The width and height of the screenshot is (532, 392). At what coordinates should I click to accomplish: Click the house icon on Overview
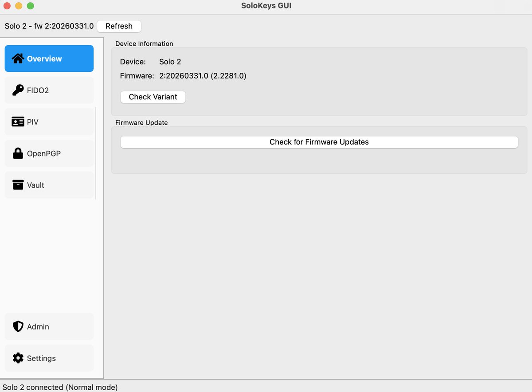click(18, 59)
